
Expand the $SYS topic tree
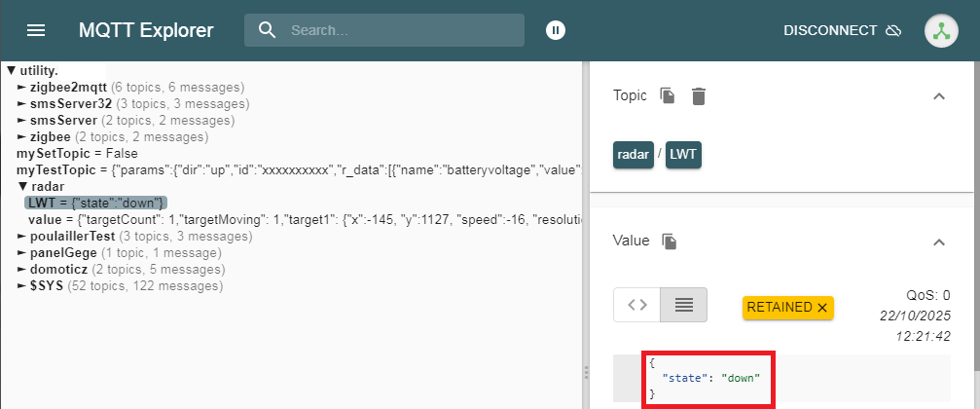21,286
